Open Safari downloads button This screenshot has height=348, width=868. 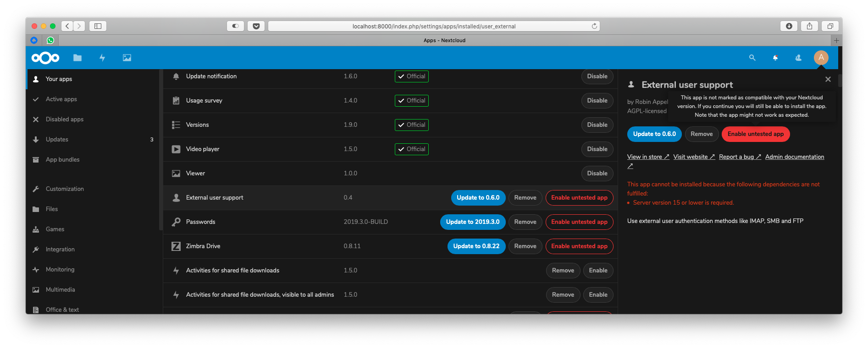[x=789, y=26]
